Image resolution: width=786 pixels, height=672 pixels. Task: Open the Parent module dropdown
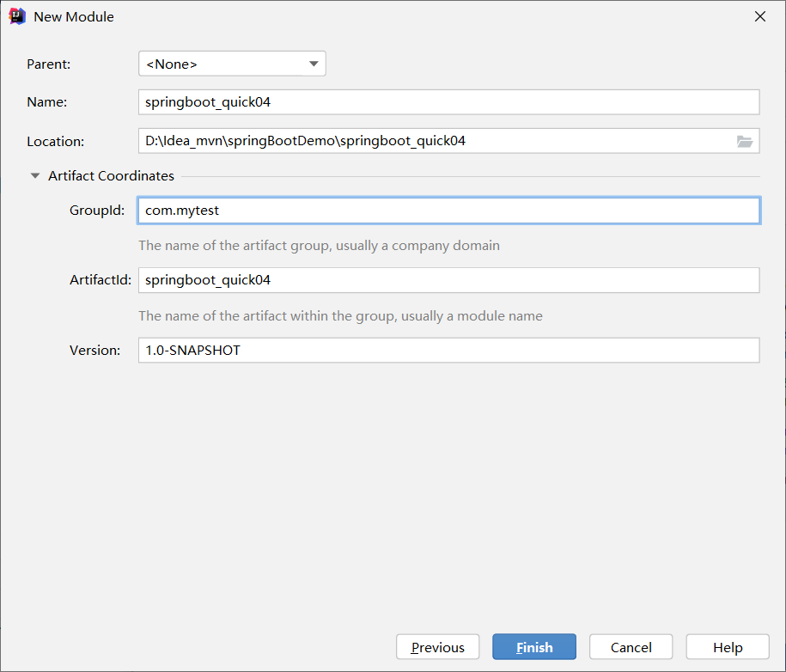tap(232, 63)
